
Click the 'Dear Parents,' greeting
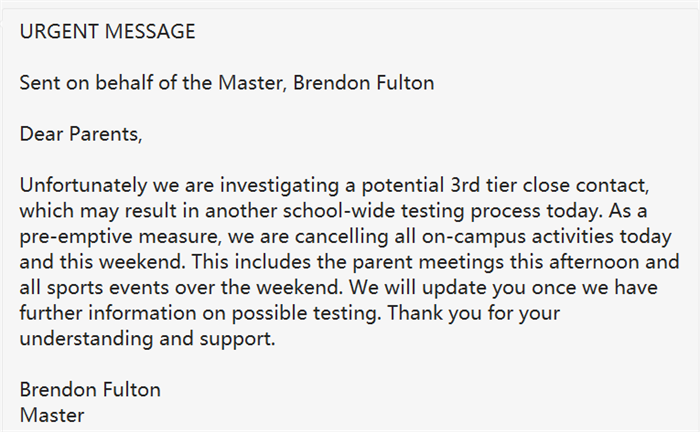[x=81, y=134]
